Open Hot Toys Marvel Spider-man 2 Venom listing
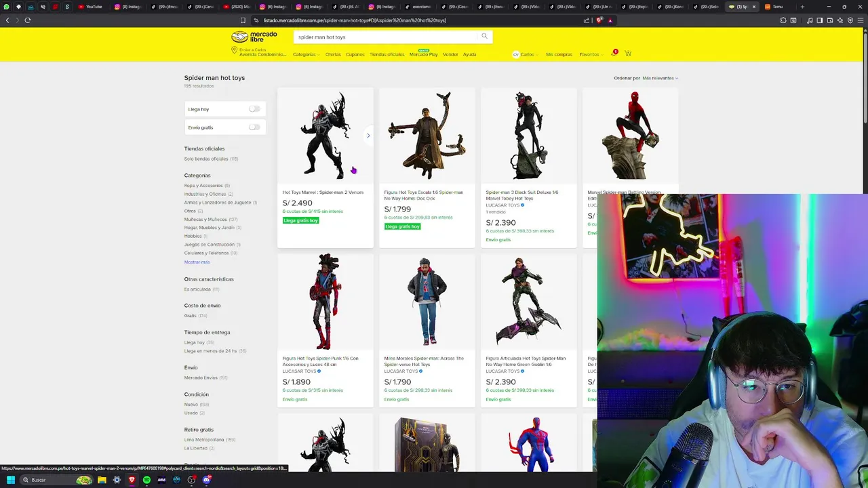This screenshot has height=488, width=868. tap(323, 192)
